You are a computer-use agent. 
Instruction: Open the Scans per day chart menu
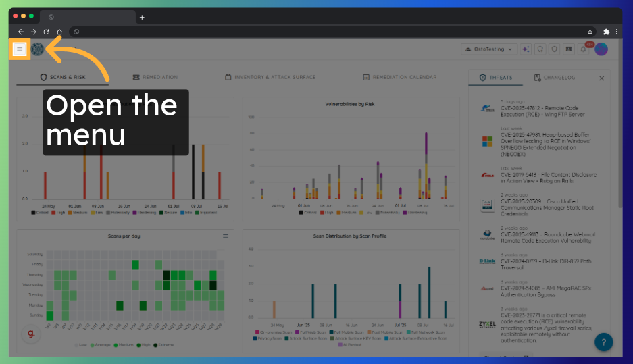click(226, 236)
